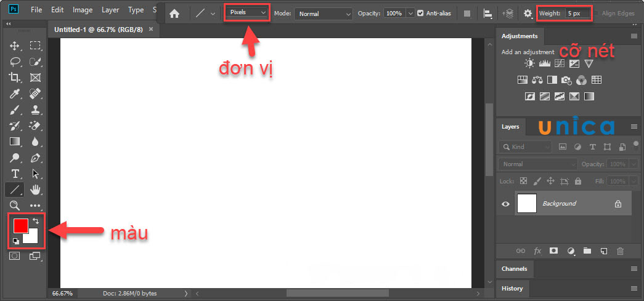Toggle lock transparent pixels
Image resolution: width=644 pixels, height=301 pixels.
(523, 181)
